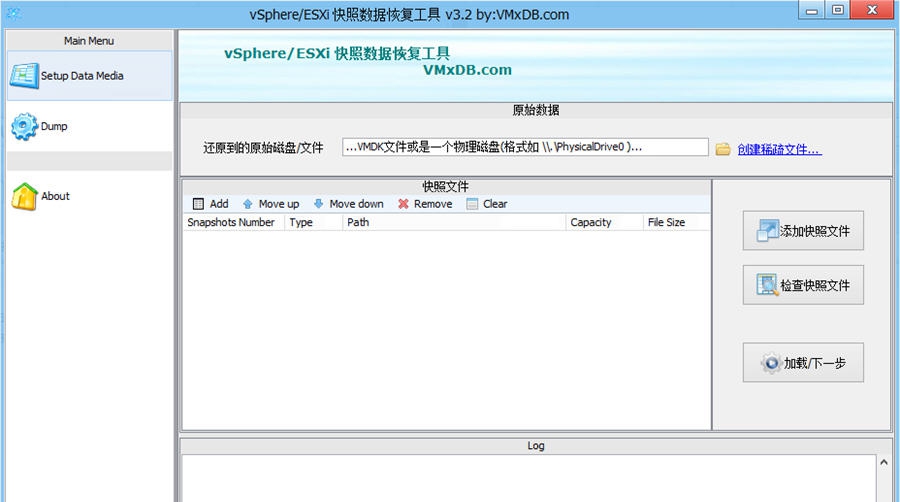Click the Move up toolbar label
The width and height of the screenshot is (900, 502).
278,204
